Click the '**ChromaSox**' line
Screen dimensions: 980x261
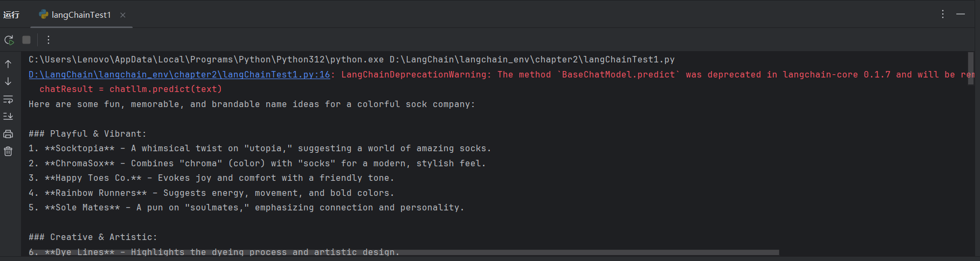(x=258, y=164)
